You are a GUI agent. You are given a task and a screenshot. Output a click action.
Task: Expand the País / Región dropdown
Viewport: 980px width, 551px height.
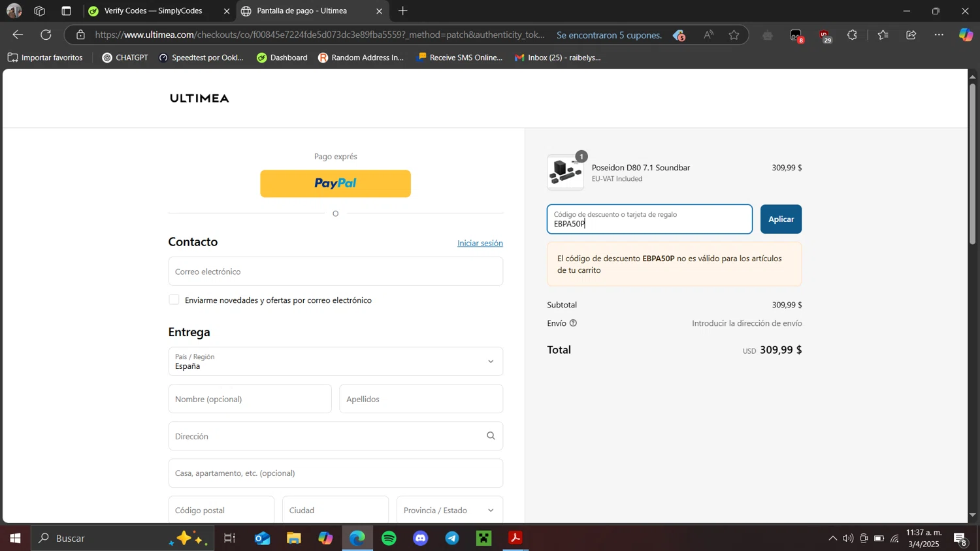tap(336, 362)
